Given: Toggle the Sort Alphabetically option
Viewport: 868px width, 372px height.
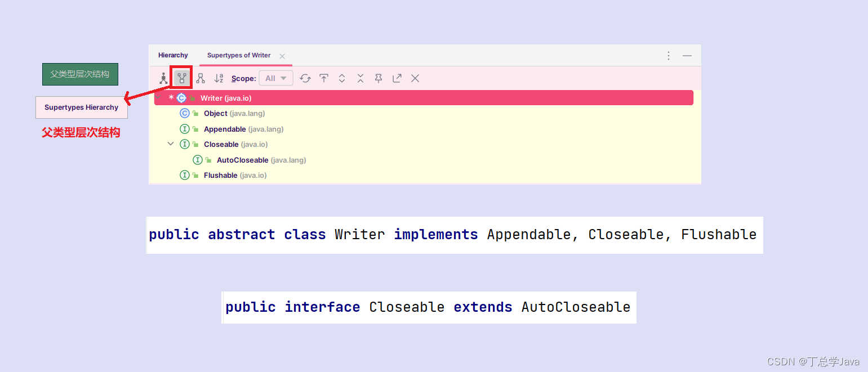Looking at the screenshot, I should coord(219,78).
